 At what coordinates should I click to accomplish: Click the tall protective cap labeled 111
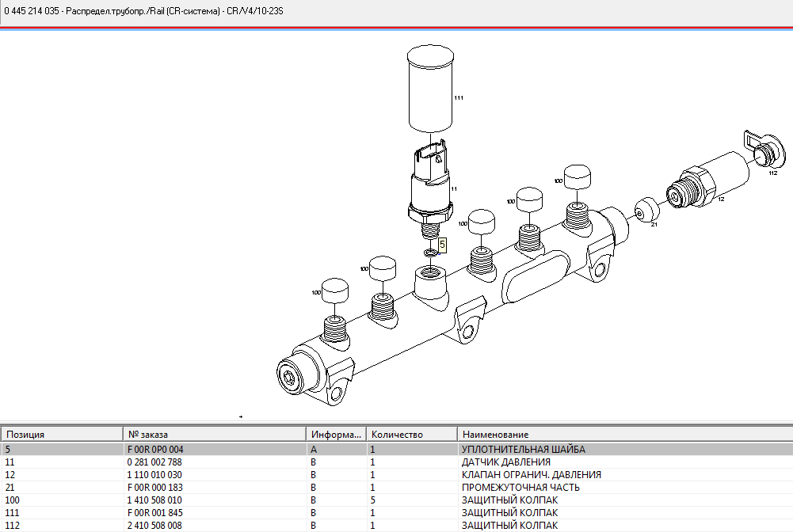pos(430,89)
